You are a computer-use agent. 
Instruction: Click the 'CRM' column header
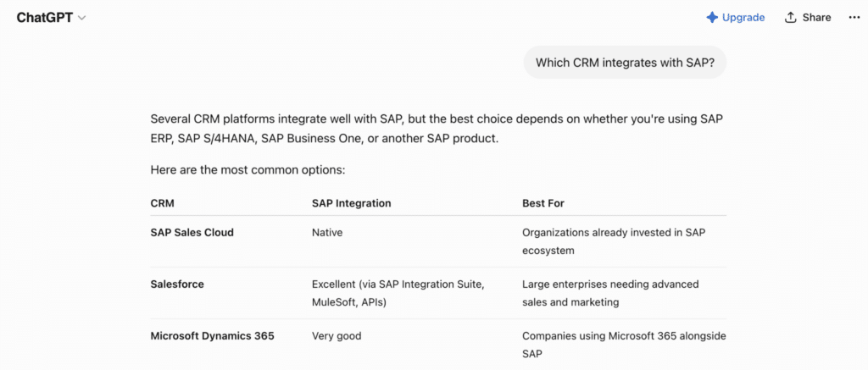pos(162,203)
